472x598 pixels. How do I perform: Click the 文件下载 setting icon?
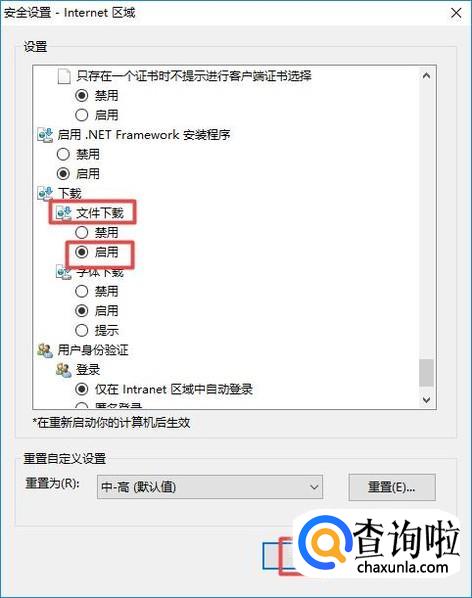point(64,213)
